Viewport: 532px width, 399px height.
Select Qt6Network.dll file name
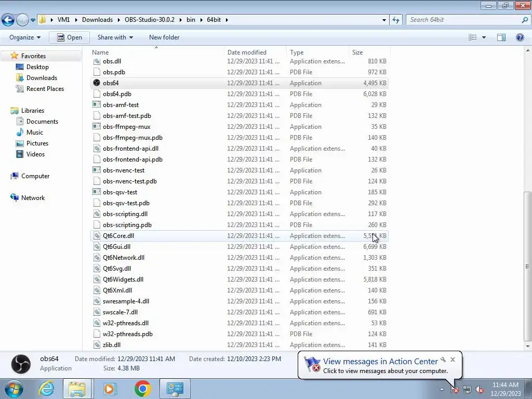click(124, 258)
